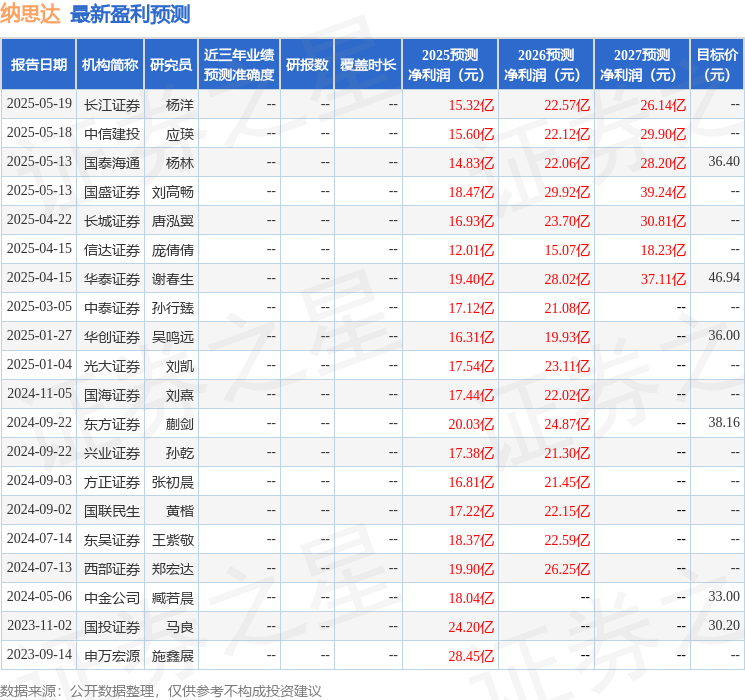Viewport: 745px width, 700px height.
Task: Select the 覆盖时长 column header
Action: [368, 64]
